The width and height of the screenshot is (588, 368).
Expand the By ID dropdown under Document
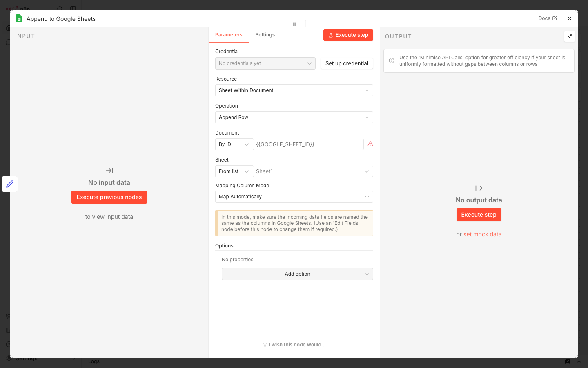(x=234, y=144)
